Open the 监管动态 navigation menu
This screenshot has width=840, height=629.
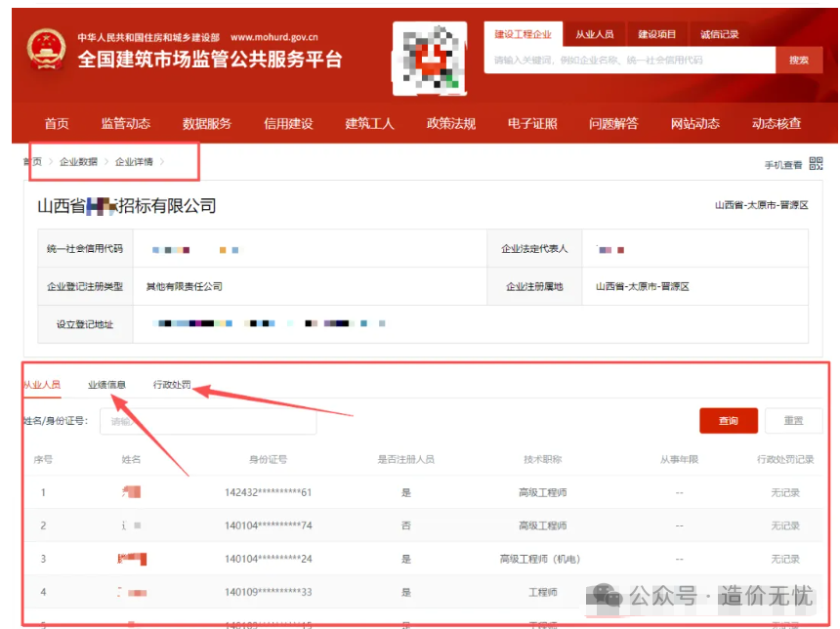click(126, 124)
